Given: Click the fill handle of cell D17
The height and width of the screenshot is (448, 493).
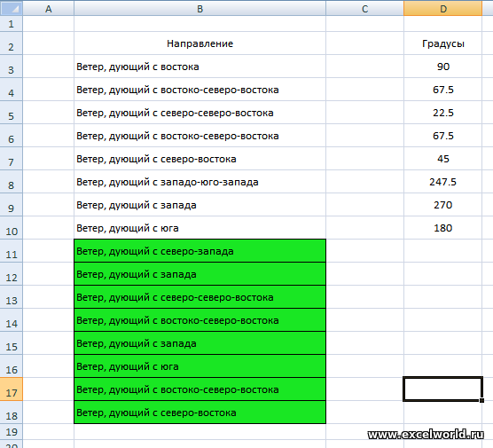Looking at the screenshot, I should click(481, 400).
